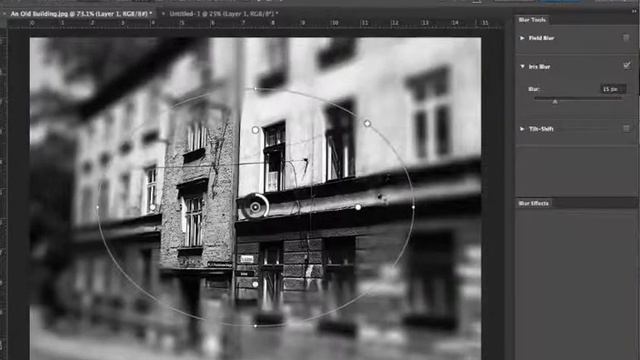Select the Blur Effects panel tab
640x360 pixels.
(534, 203)
